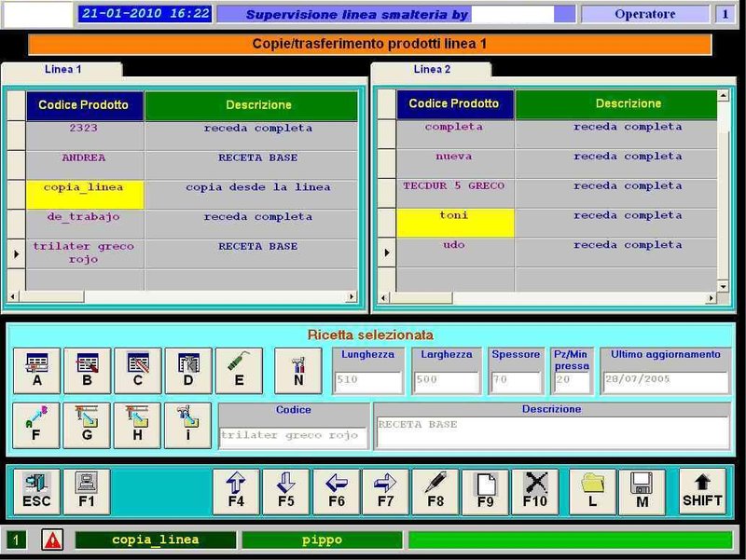
Task: Click the red warning alarm icon
Action: [52, 540]
